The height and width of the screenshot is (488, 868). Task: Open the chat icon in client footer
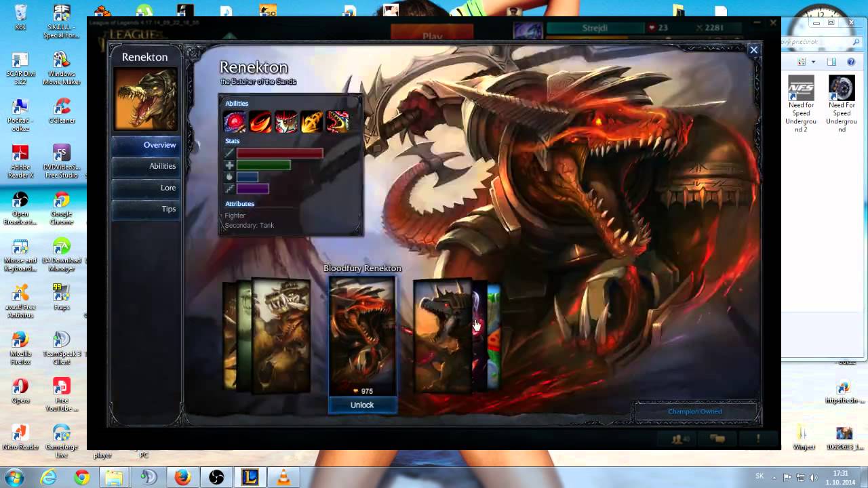[x=717, y=439]
